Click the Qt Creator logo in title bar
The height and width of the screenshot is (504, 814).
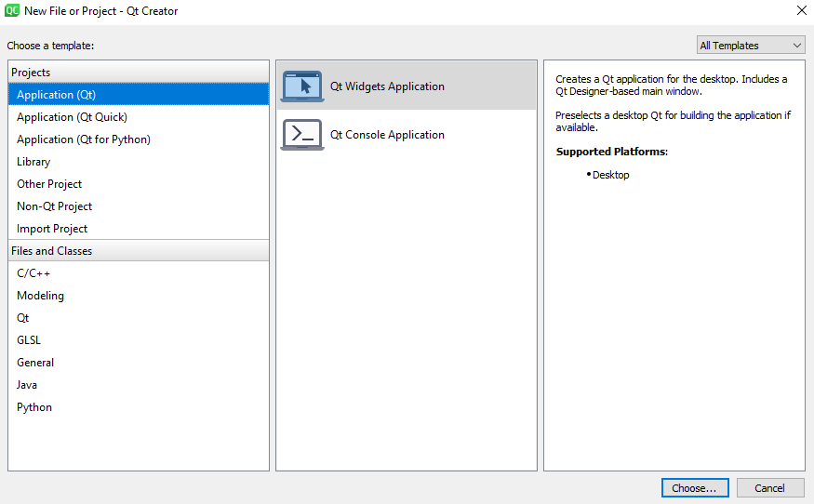pos(12,11)
